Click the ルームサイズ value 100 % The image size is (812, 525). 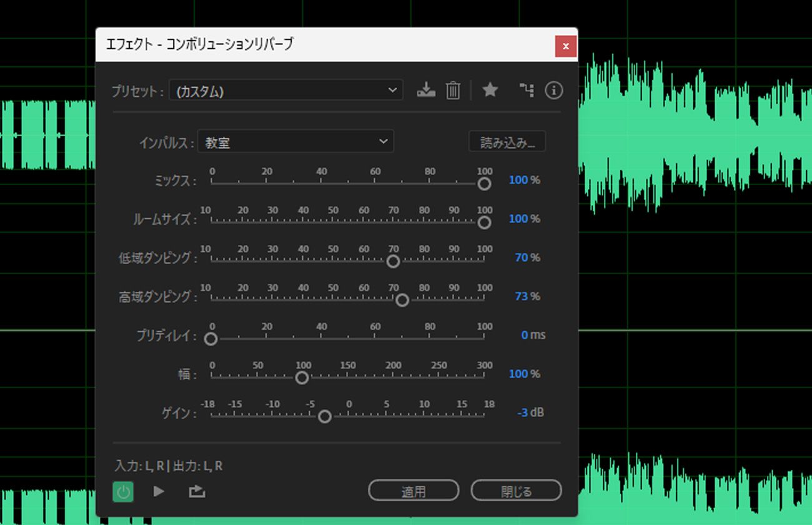click(525, 219)
